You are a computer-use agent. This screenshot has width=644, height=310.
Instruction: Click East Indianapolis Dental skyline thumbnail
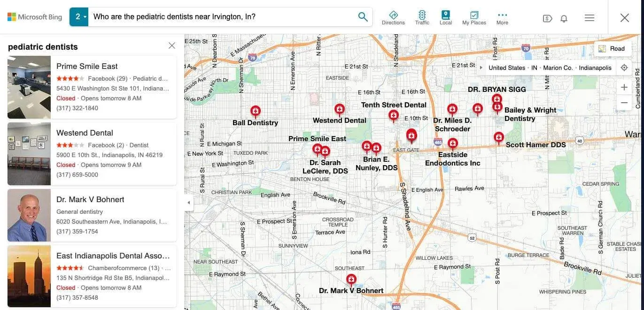(29, 276)
